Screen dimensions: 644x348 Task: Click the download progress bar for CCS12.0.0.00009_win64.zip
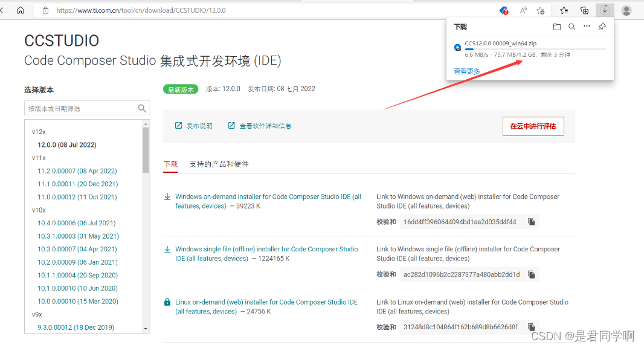pyautogui.click(x=535, y=50)
